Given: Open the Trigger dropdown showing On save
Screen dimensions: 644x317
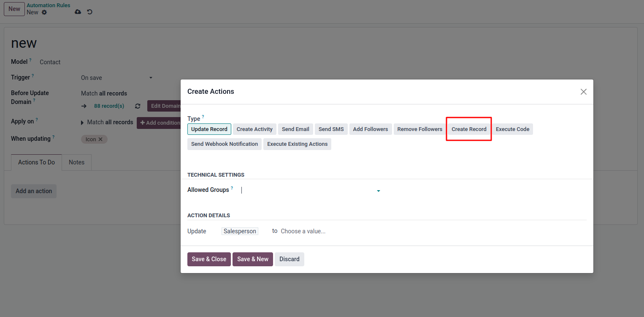Looking at the screenshot, I should pyautogui.click(x=117, y=78).
